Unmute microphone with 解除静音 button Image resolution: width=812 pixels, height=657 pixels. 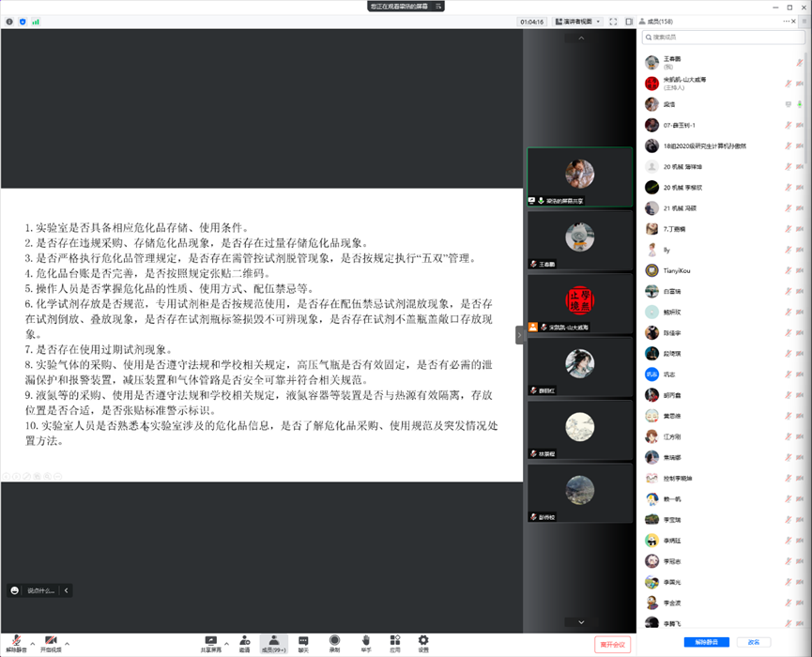[x=17, y=642]
